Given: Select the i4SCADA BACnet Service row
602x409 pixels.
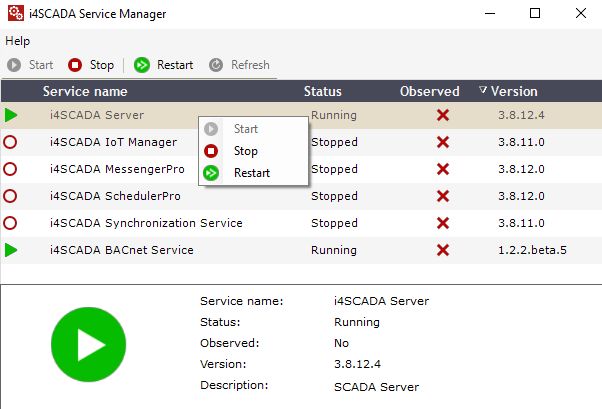Looking at the screenshot, I should [301, 250].
